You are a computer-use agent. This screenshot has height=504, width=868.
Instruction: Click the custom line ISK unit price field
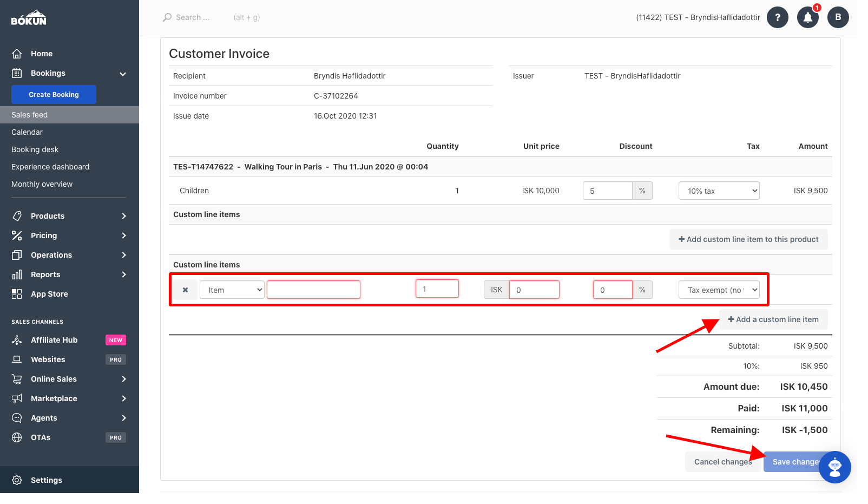coord(534,290)
